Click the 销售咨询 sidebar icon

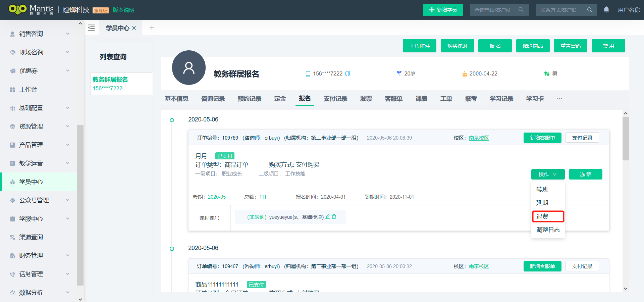click(x=12, y=34)
